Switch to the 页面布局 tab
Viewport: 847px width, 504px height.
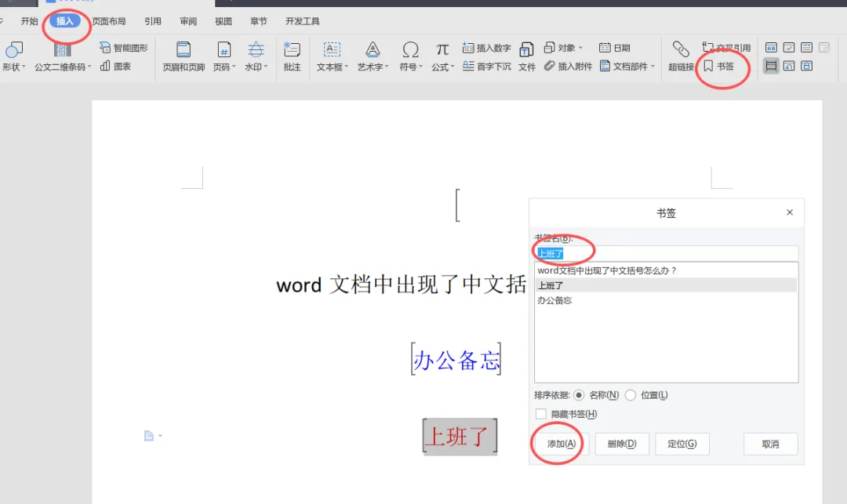pos(108,21)
